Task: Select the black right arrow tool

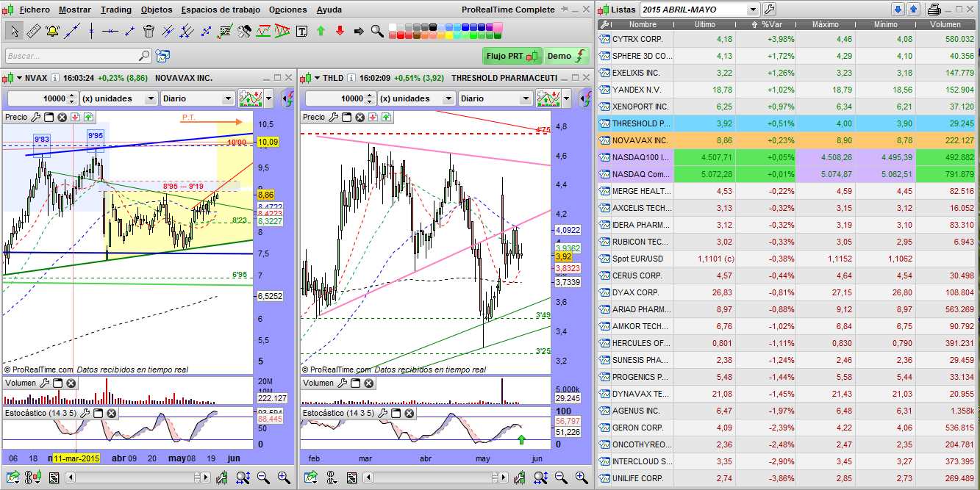Action: click(x=359, y=31)
